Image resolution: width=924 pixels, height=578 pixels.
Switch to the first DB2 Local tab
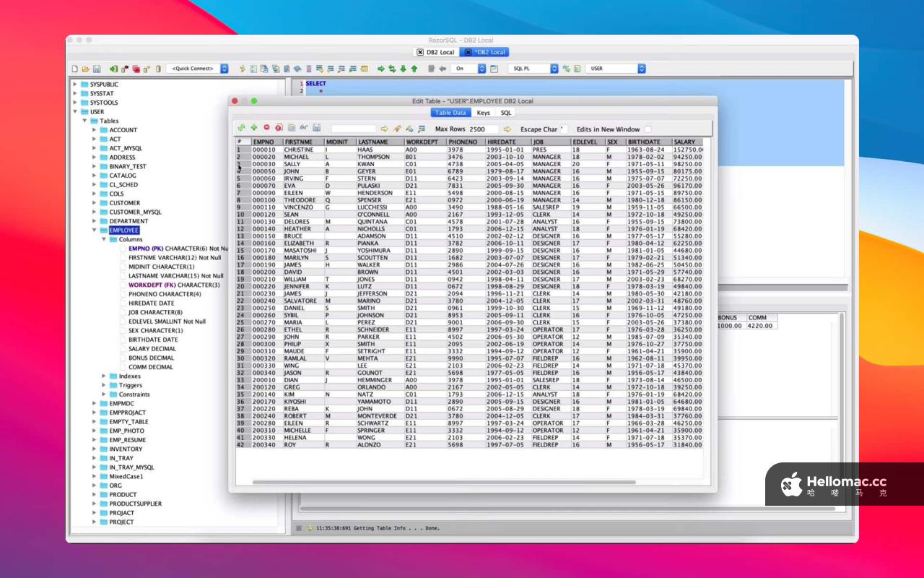pyautogui.click(x=435, y=52)
